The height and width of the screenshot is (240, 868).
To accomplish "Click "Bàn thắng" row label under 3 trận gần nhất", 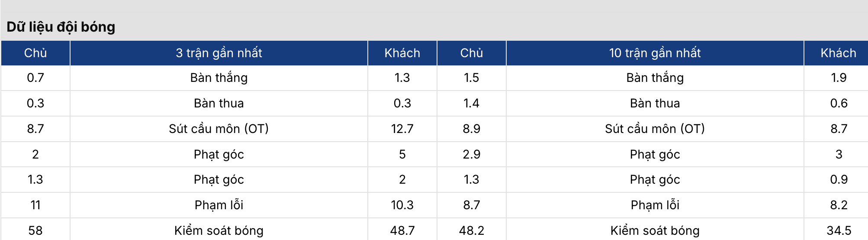I will [219, 78].
